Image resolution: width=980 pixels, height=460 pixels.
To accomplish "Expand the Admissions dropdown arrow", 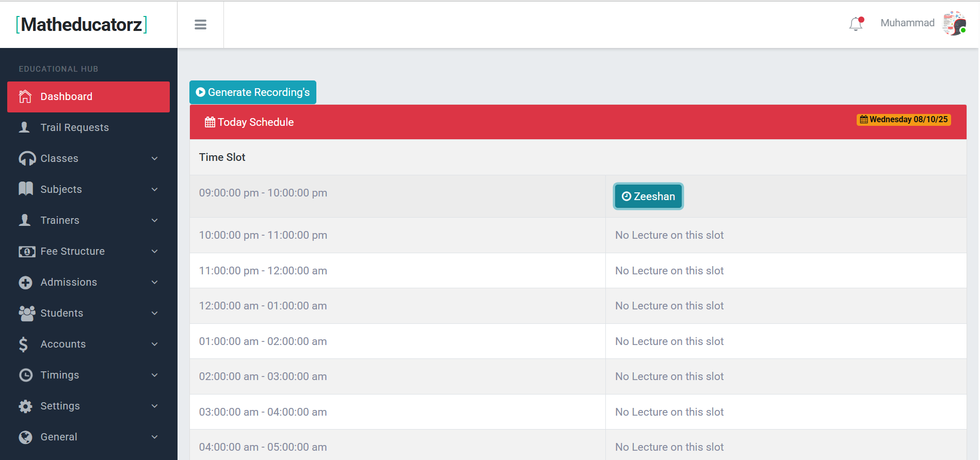I will (154, 282).
